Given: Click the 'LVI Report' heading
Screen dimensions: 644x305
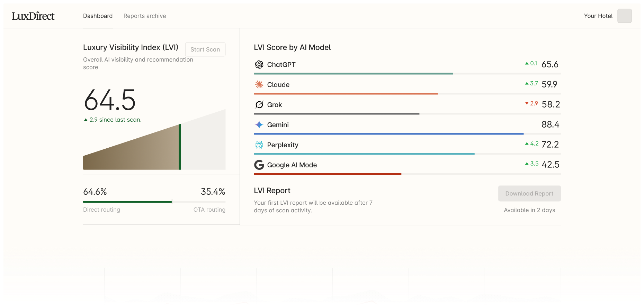Looking at the screenshot, I should 272,191.
